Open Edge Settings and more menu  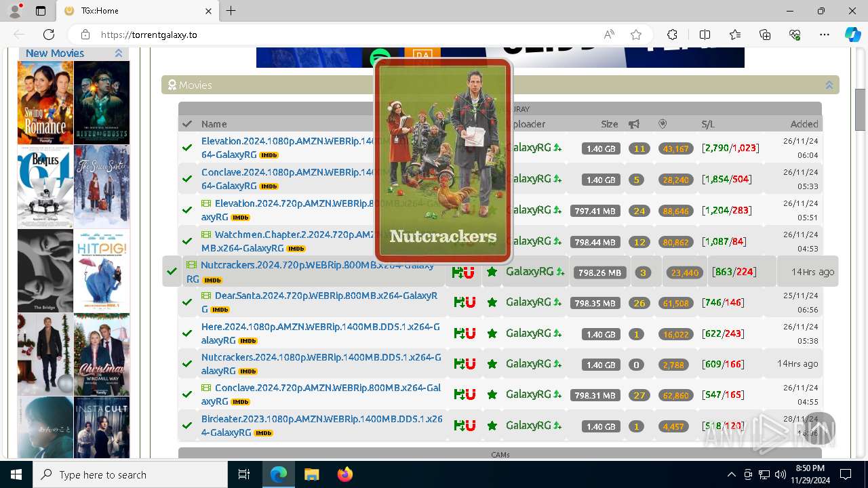coord(825,35)
